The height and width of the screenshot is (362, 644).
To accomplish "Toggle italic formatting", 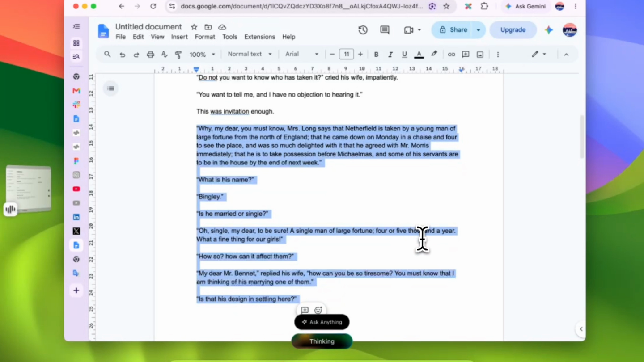I will 390,55.
